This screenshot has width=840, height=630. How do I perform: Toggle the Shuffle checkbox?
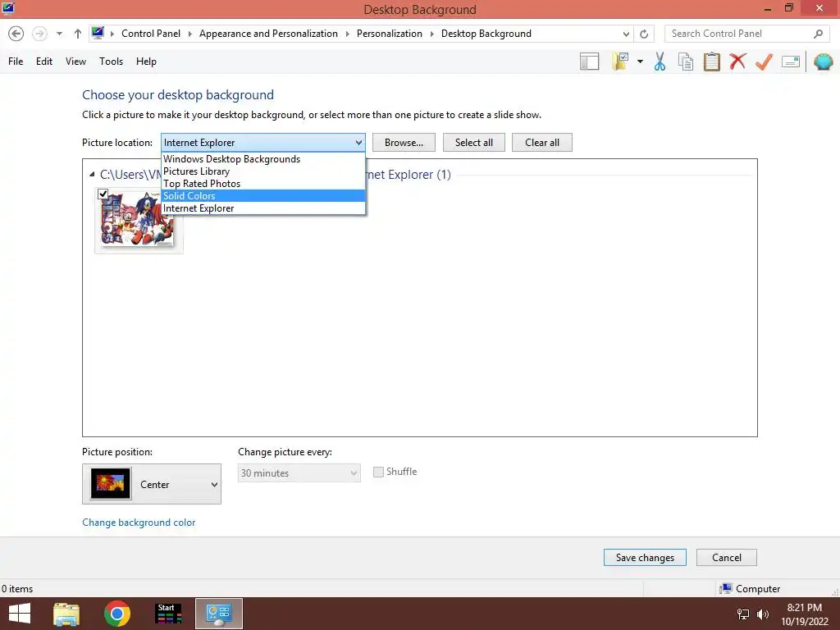click(378, 472)
